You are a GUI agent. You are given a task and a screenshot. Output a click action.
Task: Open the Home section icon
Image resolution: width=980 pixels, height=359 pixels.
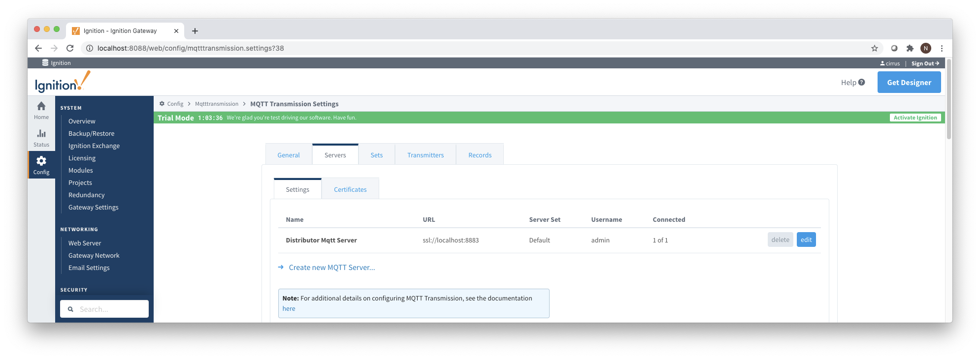click(41, 106)
